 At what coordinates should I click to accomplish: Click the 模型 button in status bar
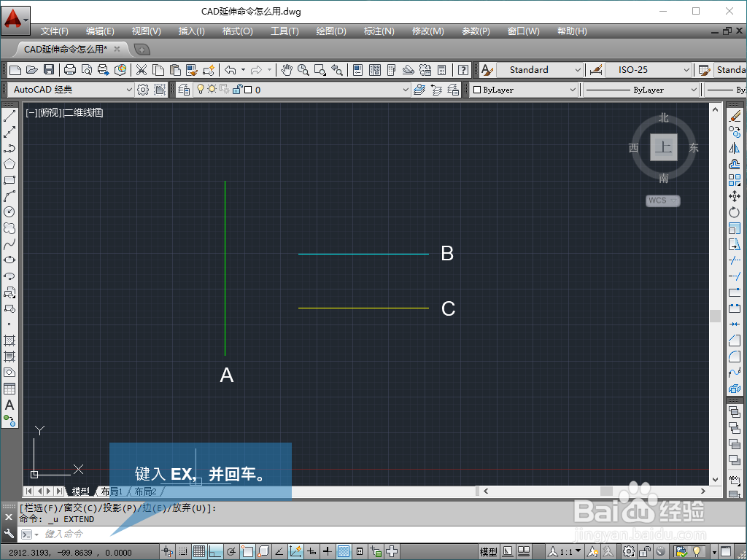click(488, 552)
